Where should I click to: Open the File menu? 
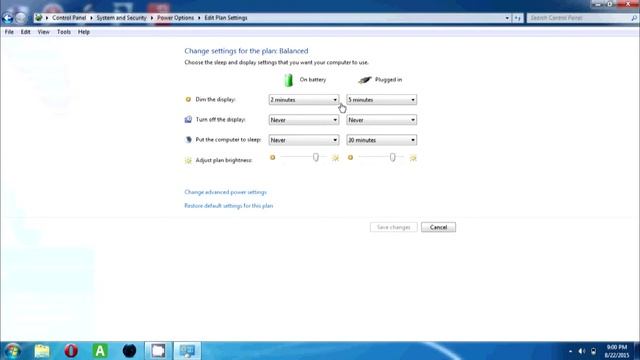9,32
